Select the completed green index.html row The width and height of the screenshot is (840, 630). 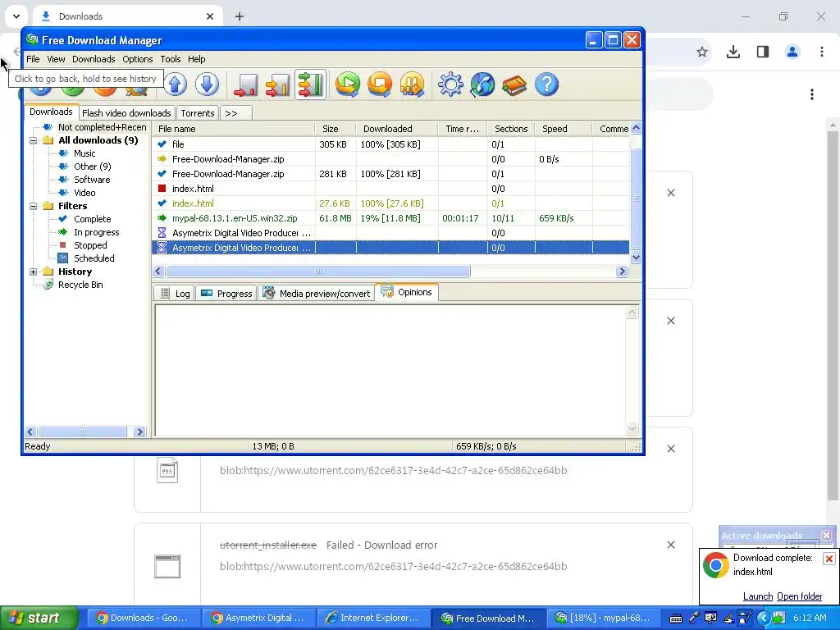coord(391,203)
